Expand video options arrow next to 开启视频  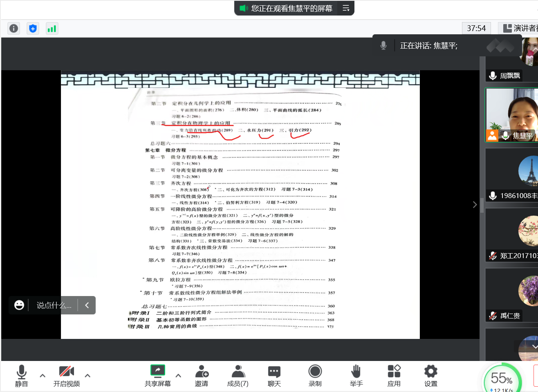click(x=87, y=375)
